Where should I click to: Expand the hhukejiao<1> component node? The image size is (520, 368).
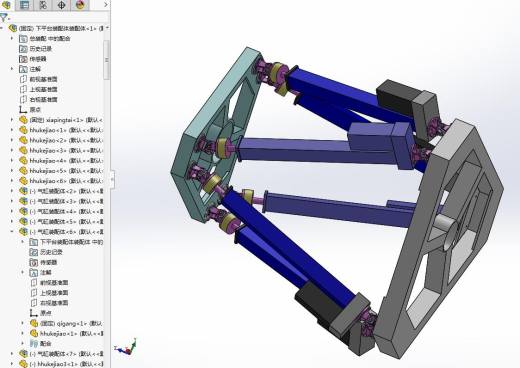[x=12, y=130]
